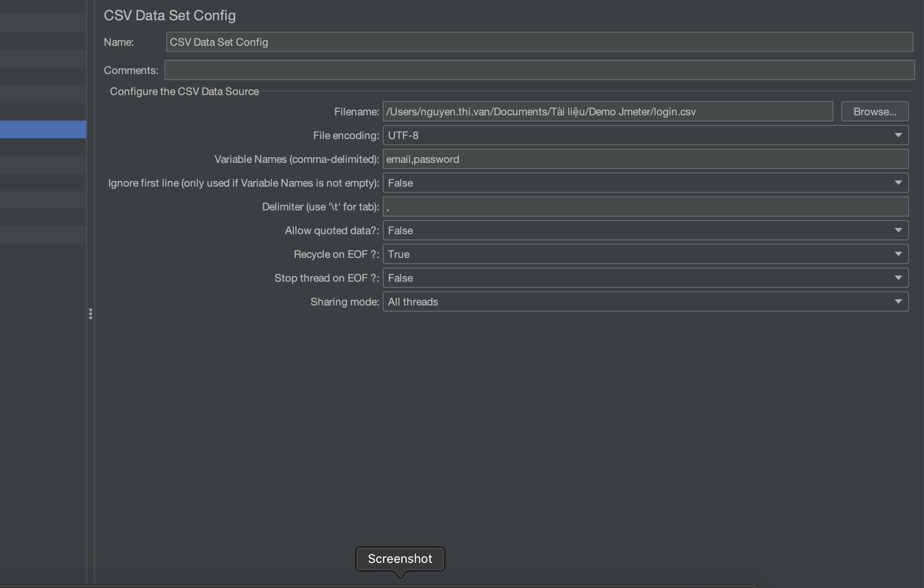Screen dimensions: 924x588
Task: Open the File encoding dropdown arrow
Action: pos(898,136)
